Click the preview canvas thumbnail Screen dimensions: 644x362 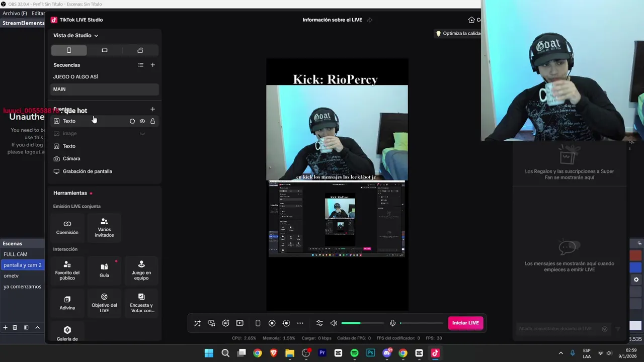[337, 184]
